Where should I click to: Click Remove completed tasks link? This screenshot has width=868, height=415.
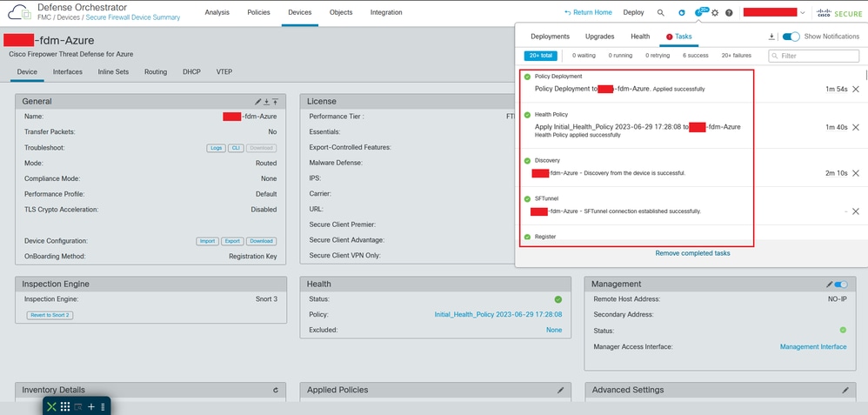(x=692, y=253)
